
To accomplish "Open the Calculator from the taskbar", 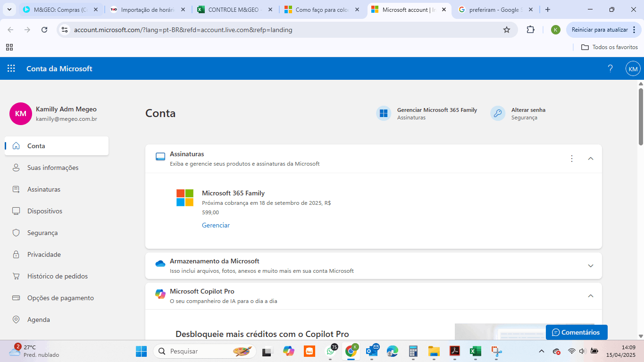I will (x=413, y=351).
